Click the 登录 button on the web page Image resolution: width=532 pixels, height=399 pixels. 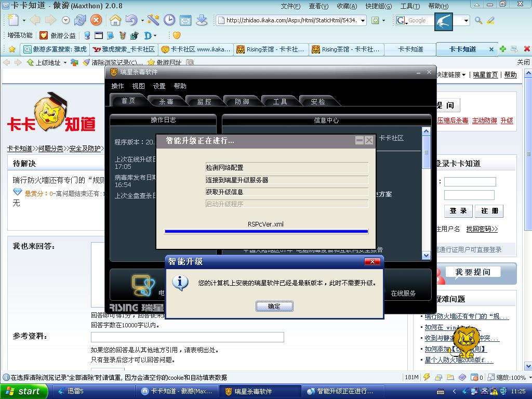point(458,211)
